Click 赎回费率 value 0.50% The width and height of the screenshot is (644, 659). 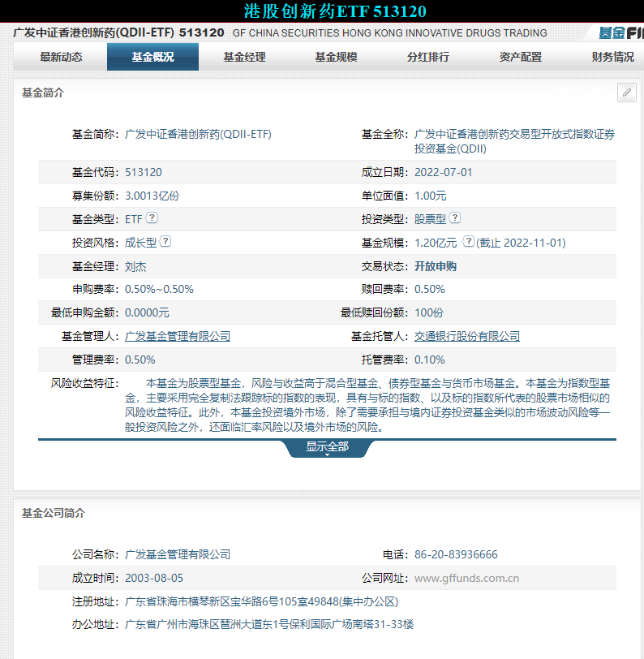(429, 289)
